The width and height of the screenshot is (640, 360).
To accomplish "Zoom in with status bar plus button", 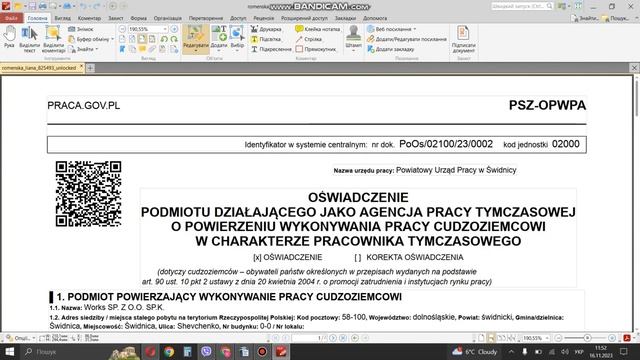I will [612, 338].
